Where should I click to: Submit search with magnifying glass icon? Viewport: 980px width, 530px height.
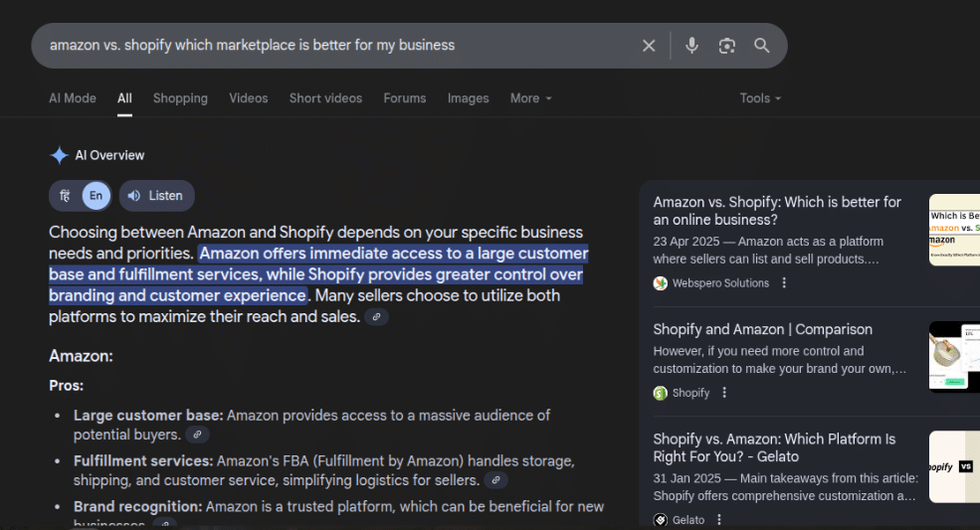click(761, 46)
